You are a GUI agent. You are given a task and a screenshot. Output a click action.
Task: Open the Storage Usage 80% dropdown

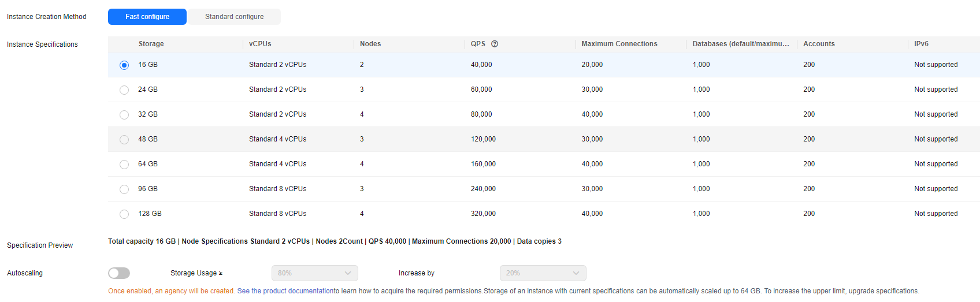click(x=314, y=273)
